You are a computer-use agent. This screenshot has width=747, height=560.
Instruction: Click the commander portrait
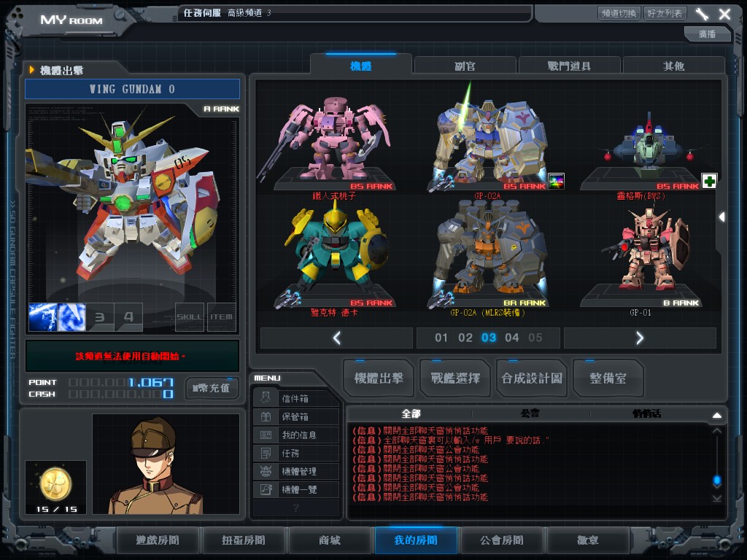tap(166, 464)
